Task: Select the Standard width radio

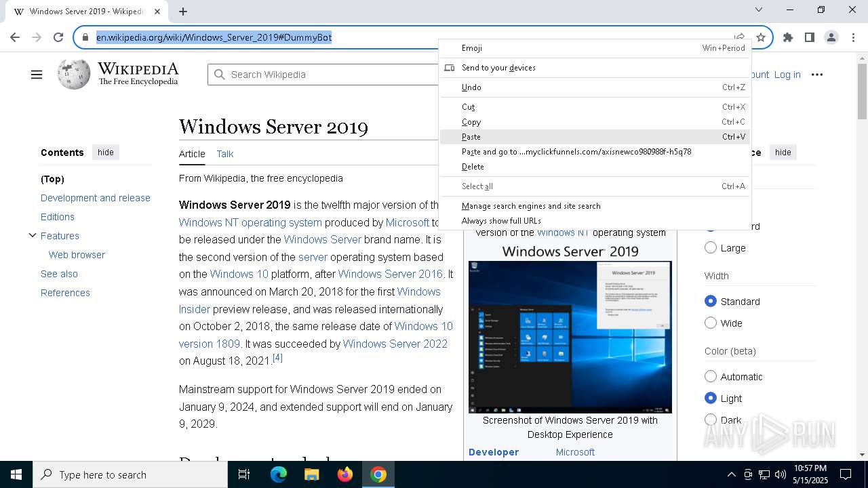Action: [711, 302]
